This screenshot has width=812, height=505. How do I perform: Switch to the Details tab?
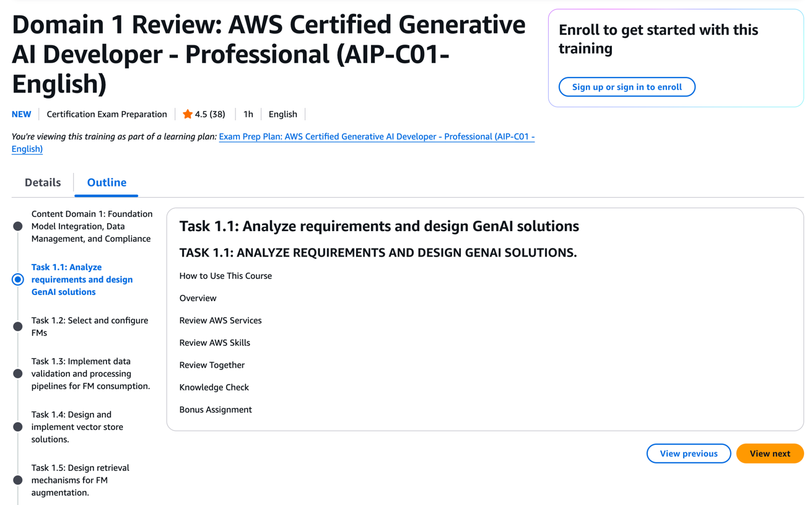point(42,182)
